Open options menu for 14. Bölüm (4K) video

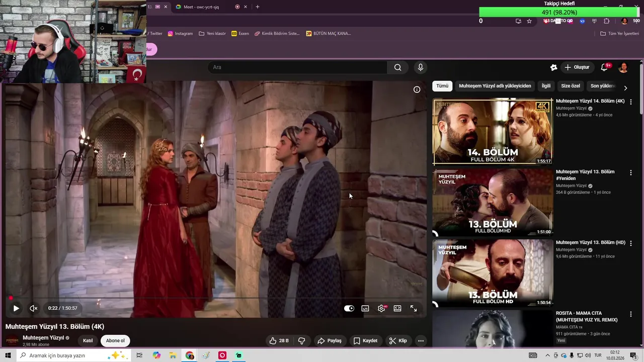[631, 102]
